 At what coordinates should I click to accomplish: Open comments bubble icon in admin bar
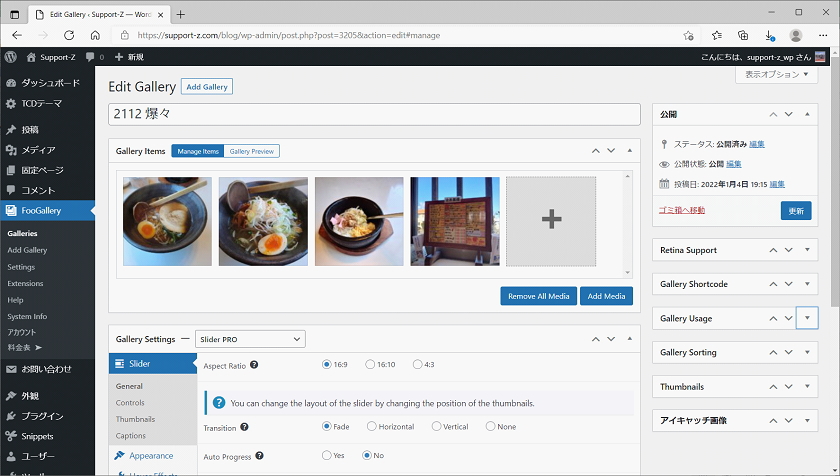tap(91, 57)
